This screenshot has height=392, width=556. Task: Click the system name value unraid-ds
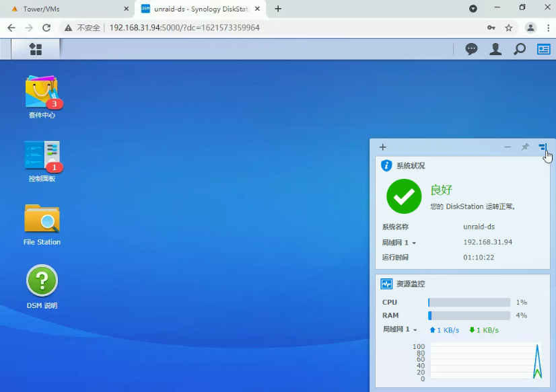click(x=479, y=227)
